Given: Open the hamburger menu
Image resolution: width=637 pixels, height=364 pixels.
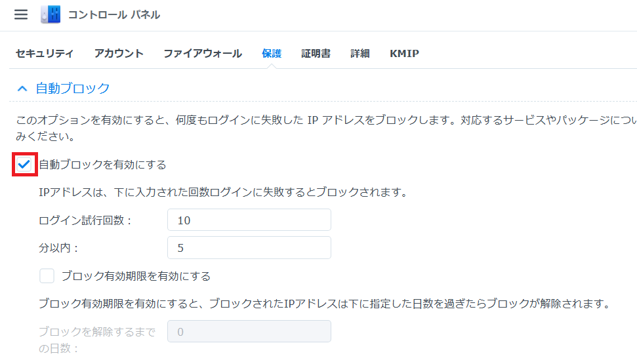Looking at the screenshot, I should click(x=21, y=14).
